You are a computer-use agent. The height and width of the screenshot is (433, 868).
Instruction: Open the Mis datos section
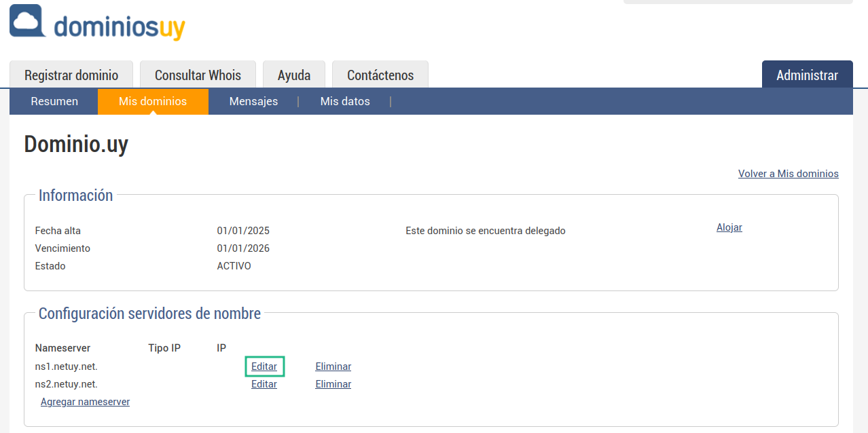pyautogui.click(x=345, y=101)
